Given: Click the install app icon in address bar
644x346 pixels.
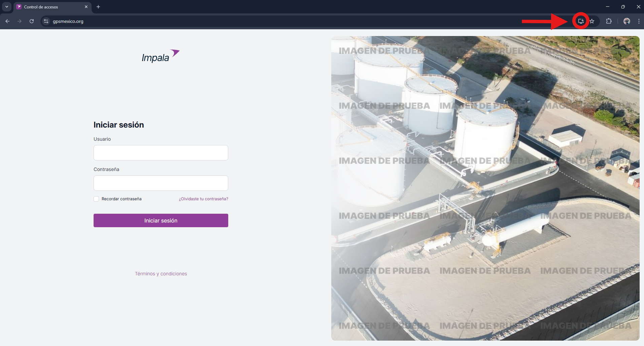Looking at the screenshot, I should pos(581,21).
